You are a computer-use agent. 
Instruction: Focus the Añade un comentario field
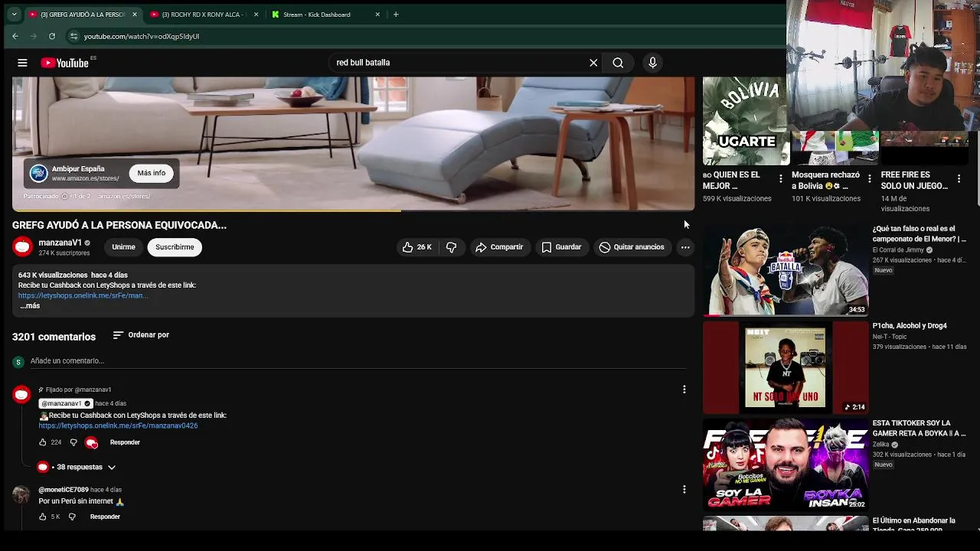(358, 361)
